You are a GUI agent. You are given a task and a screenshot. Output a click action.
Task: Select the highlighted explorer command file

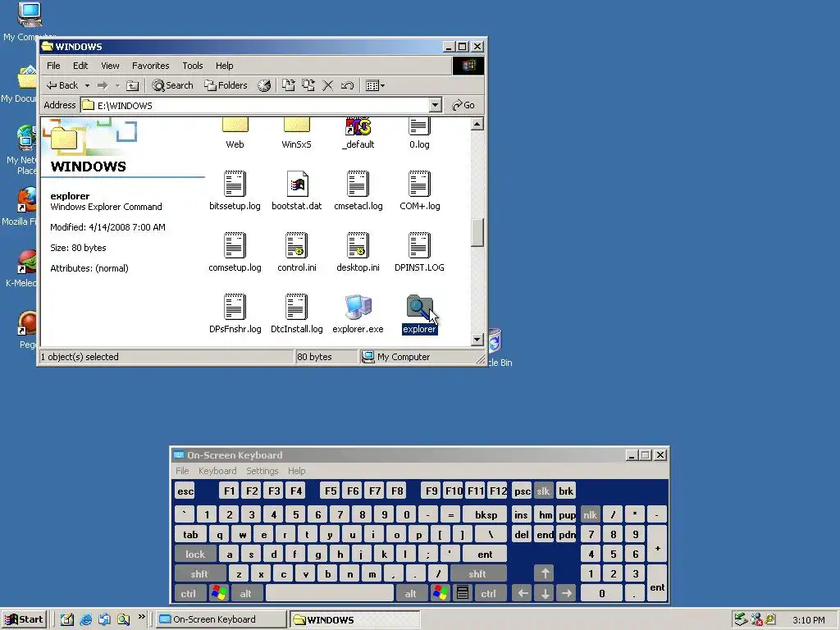coord(419,313)
